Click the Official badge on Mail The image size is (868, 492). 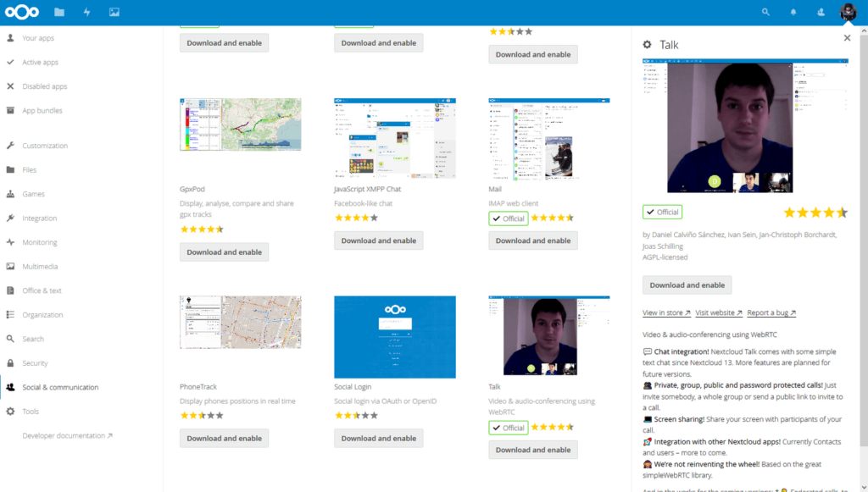point(509,218)
